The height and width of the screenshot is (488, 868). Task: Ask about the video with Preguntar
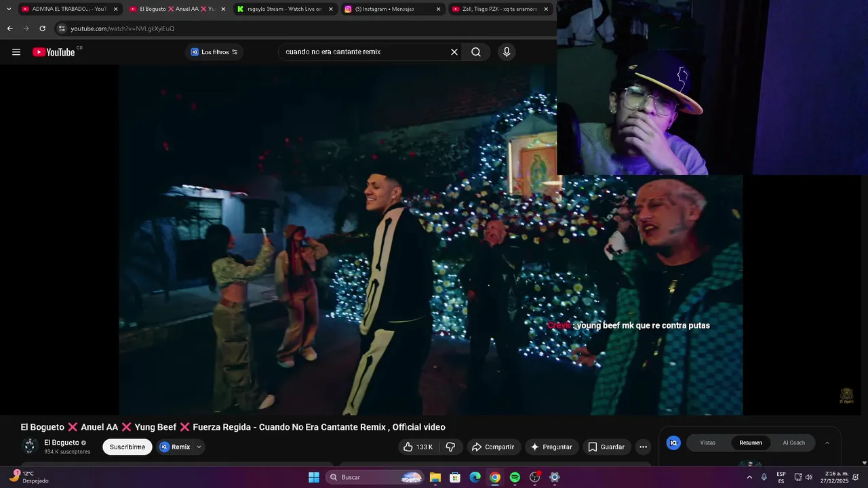click(551, 447)
